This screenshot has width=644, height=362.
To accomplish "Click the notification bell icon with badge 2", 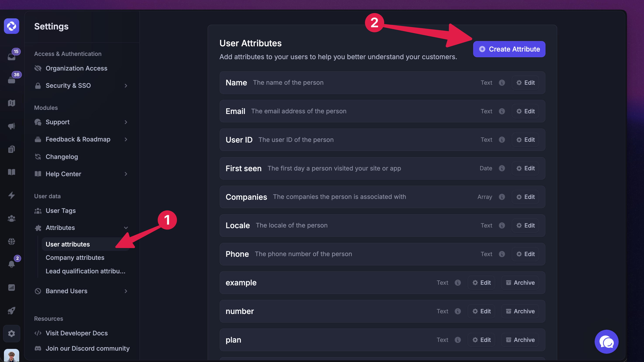I will pos(12,264).
